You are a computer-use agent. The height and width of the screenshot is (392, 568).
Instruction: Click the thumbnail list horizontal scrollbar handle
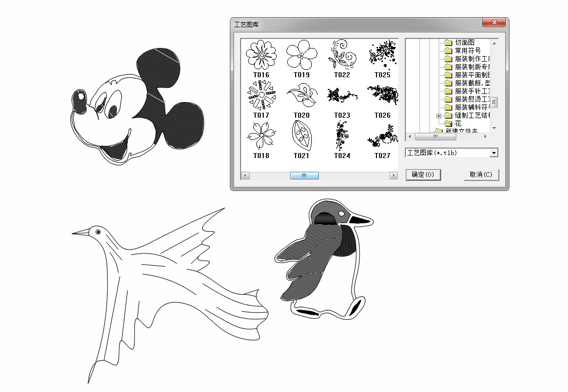click(304, 176)
